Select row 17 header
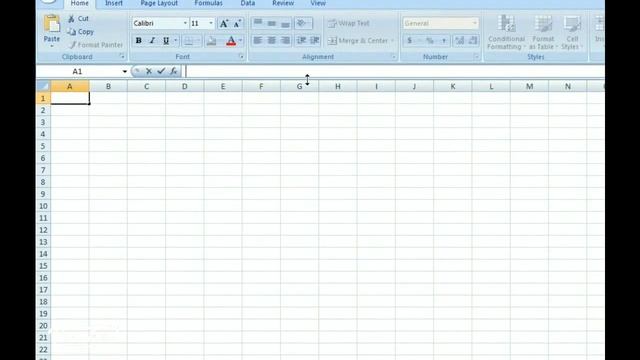This screenshot has height=360, width=640. tap(43, 290)
